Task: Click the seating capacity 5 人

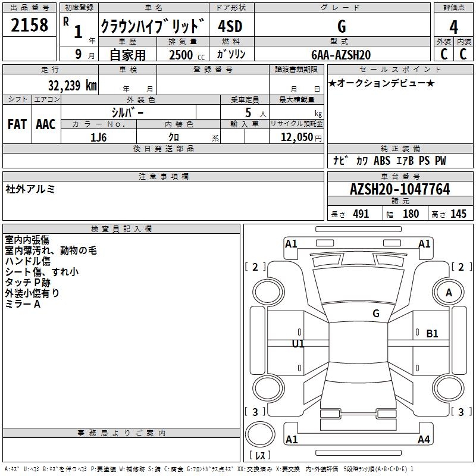Action: click(256, 113)
